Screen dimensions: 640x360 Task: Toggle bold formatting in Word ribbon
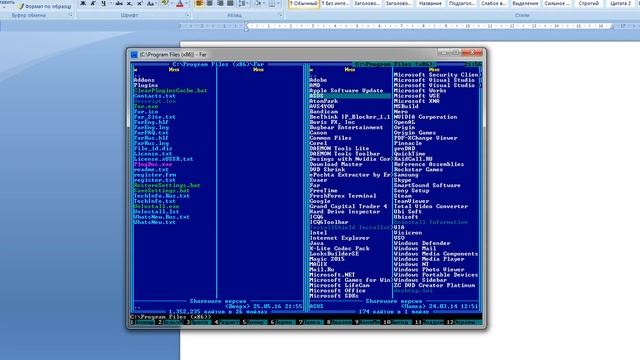(x=83, y=3)
